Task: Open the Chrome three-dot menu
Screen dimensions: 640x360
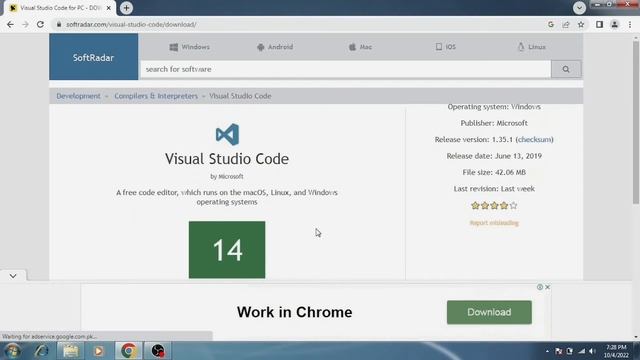Action: [x=630, y=24]
